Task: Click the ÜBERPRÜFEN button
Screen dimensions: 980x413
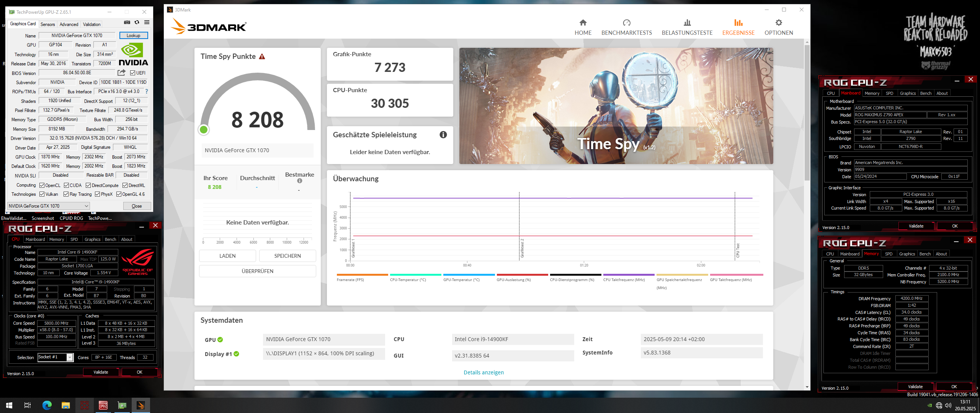Action: (258, 271)
